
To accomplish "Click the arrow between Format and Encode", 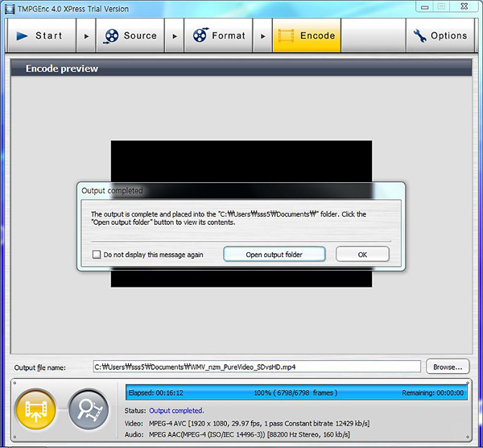I will [x=262, y=36].
